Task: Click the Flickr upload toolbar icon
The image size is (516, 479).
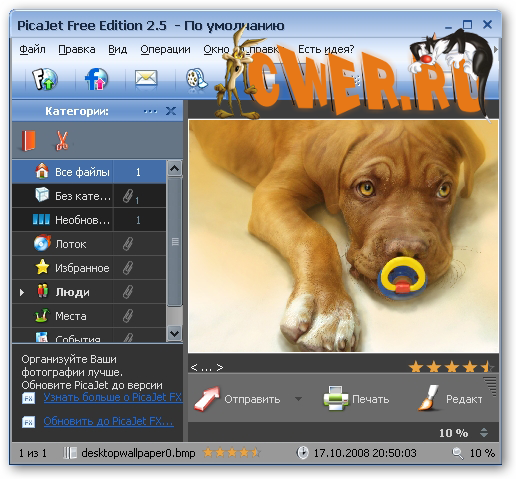Action: click(x=45, y=79)
